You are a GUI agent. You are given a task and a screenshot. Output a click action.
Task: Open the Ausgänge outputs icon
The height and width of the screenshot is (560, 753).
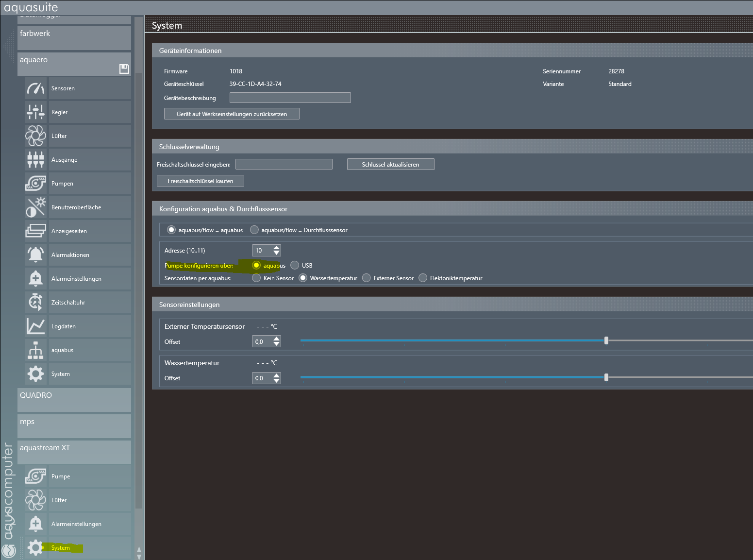tap(35, 160)
